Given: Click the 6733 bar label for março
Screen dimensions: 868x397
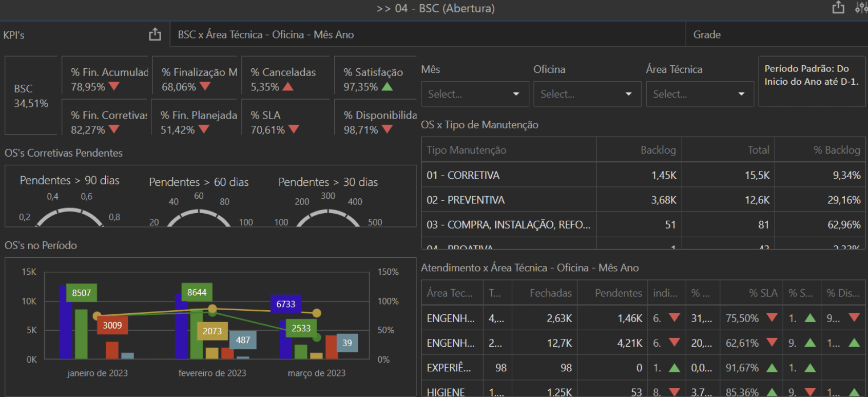Looking at the screenshot, I should (x=286, y=304).
